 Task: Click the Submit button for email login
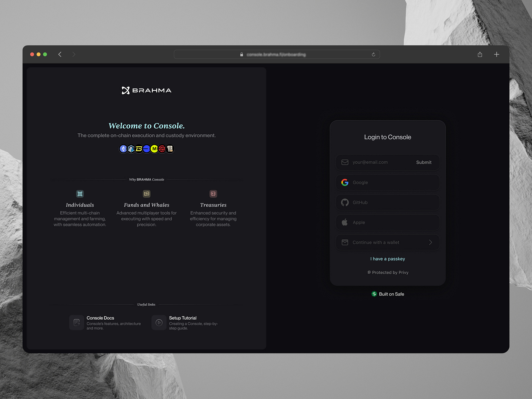click(x=423, y=162)
